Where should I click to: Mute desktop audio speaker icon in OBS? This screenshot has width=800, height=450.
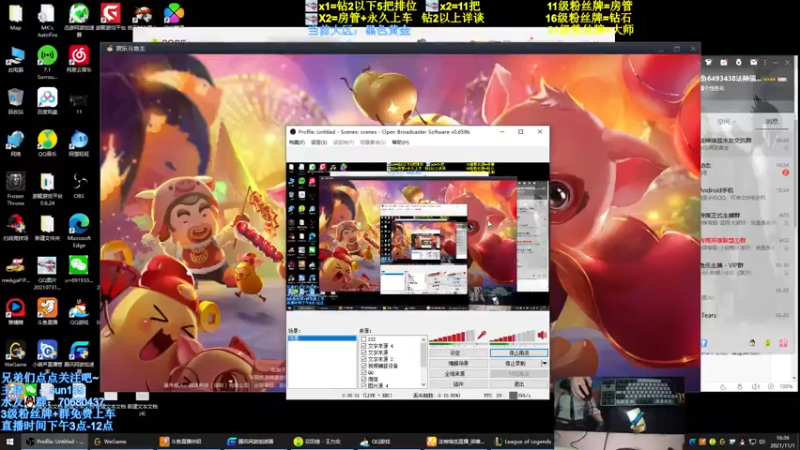coord(542,335)
